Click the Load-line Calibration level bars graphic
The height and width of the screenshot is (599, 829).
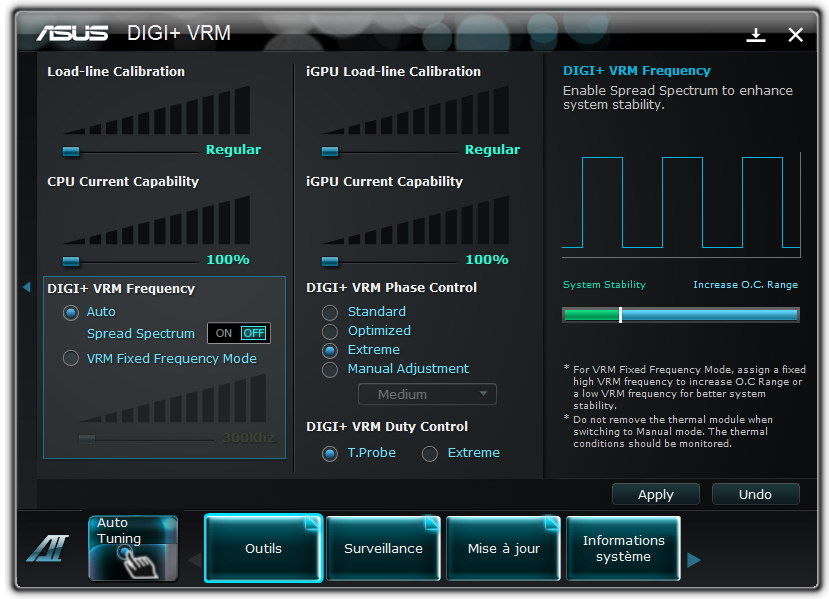(156, 110)
